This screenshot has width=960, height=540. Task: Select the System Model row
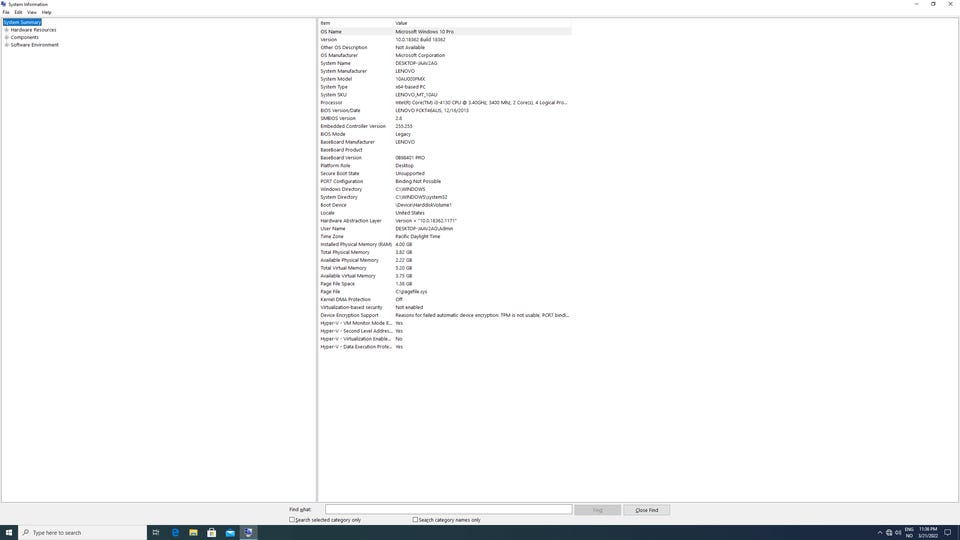pos(445,79)
